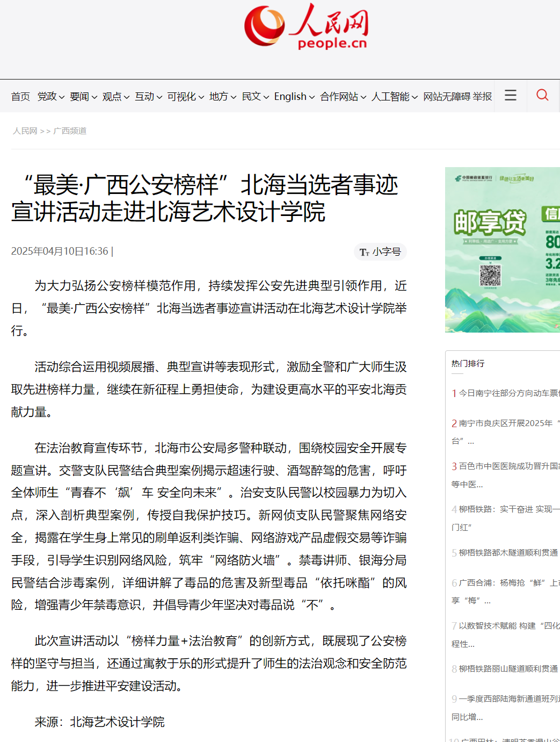Expand the 合作网站 dropdown menu
Screen dimensions: 560x742
click(x=343, y=97)
